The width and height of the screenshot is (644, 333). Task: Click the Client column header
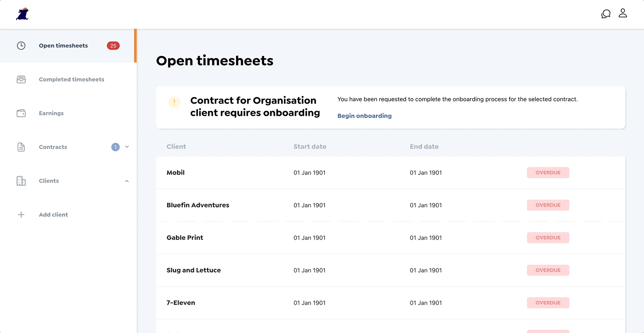(x=176, y=146)
